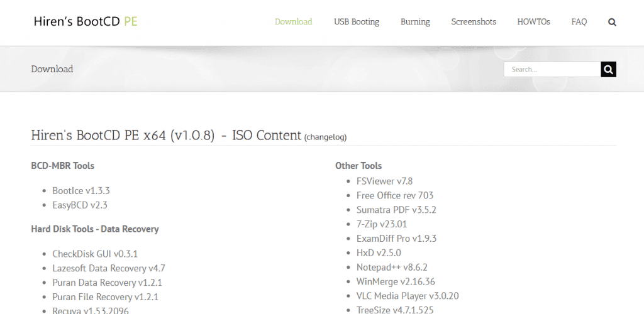Click the Hiren's BootCD PE logo
This screenshot has height=314, width=644.
tap(86, 21)
